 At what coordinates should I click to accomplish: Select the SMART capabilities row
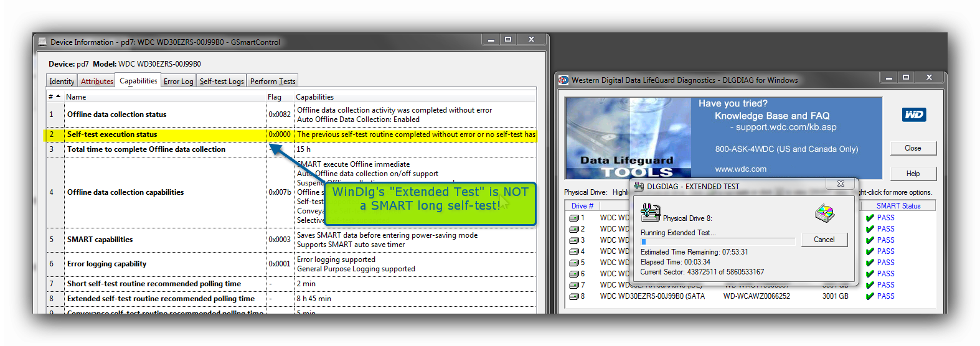point(291,240)
